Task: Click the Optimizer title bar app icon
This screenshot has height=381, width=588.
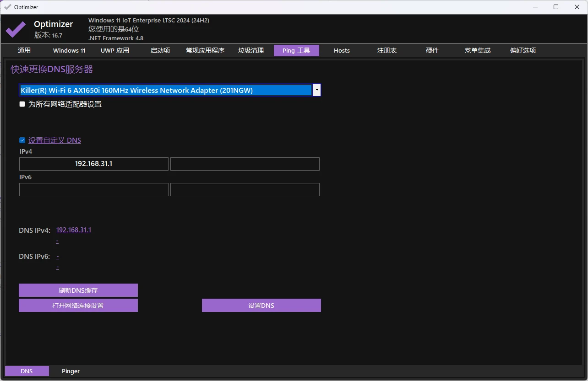Action: tap(7, 7)
